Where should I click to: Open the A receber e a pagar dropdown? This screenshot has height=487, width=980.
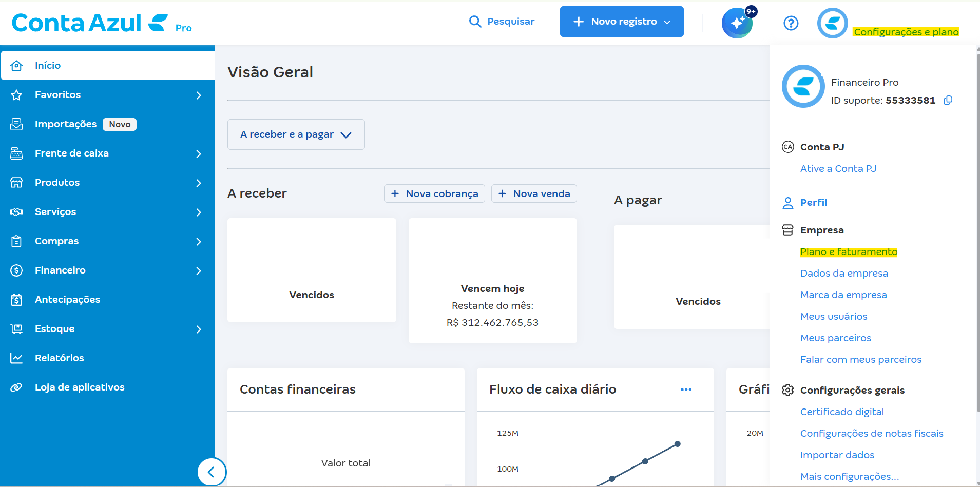tap(296, 134)
